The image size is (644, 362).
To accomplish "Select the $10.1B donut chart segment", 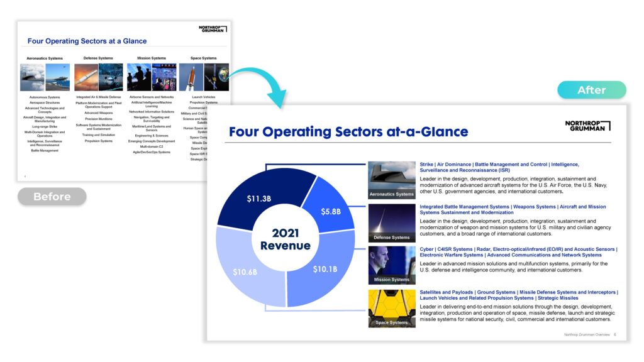I will coord(321,269).
